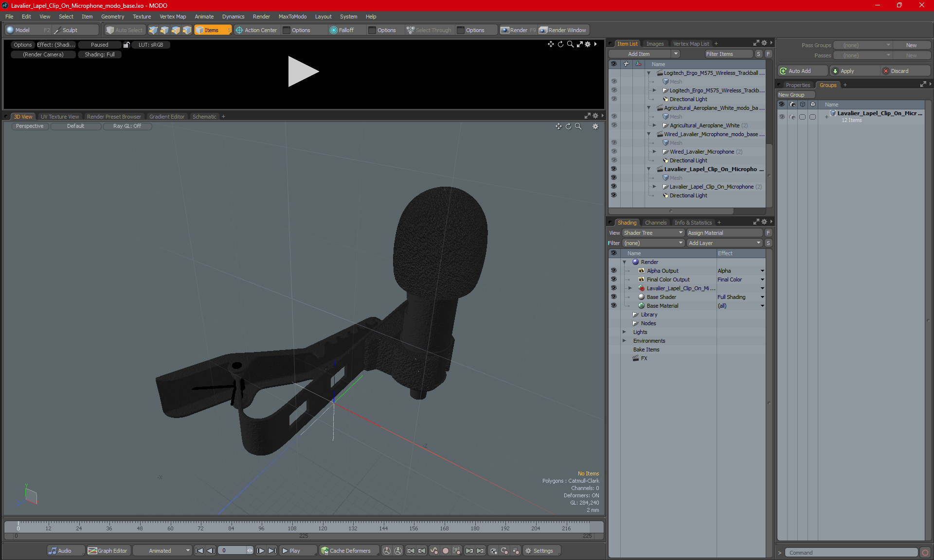
Task: Switch to the UV Texture View tab
Action: point(60,117)
